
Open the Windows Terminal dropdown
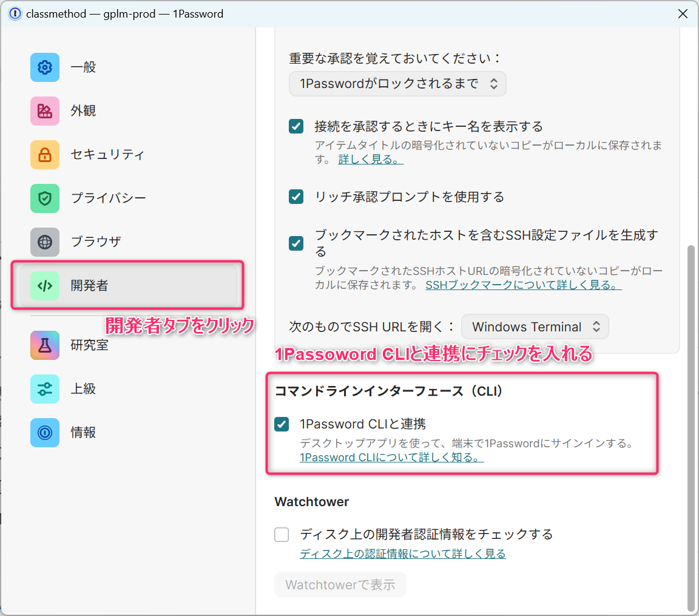[x=535, y=327]
